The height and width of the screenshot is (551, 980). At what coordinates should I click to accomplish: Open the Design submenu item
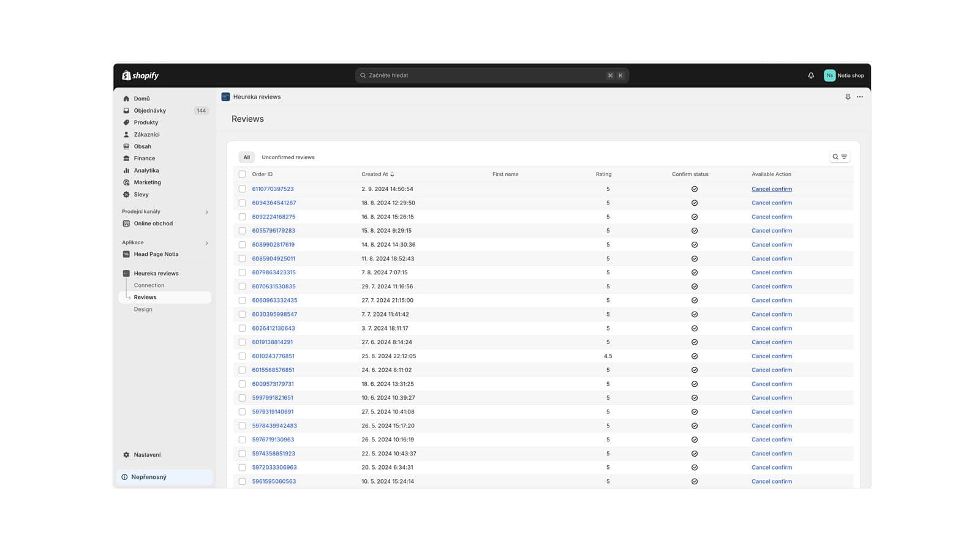click(143, 309)
